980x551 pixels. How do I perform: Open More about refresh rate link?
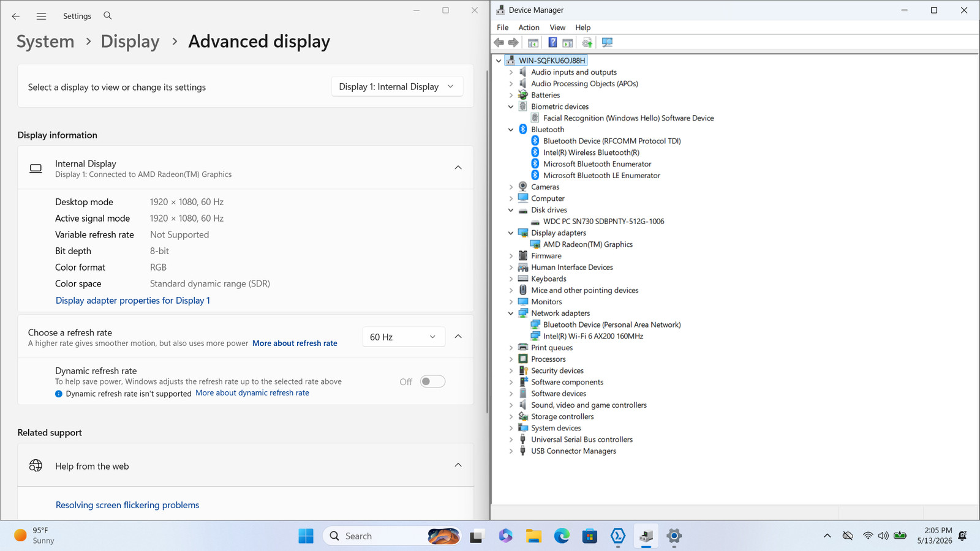point(295,343)
